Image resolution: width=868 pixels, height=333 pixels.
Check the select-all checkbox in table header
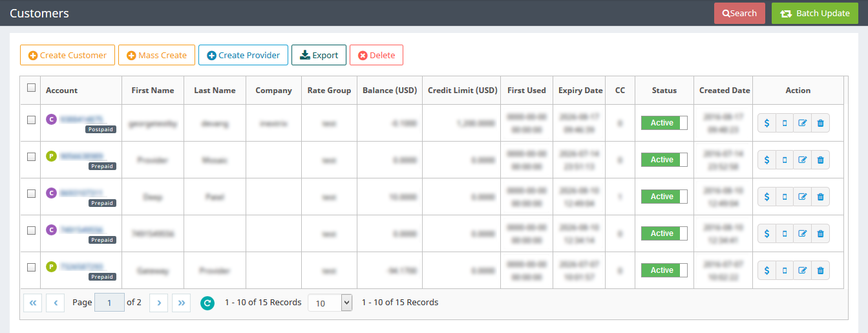tap(31, 88)
